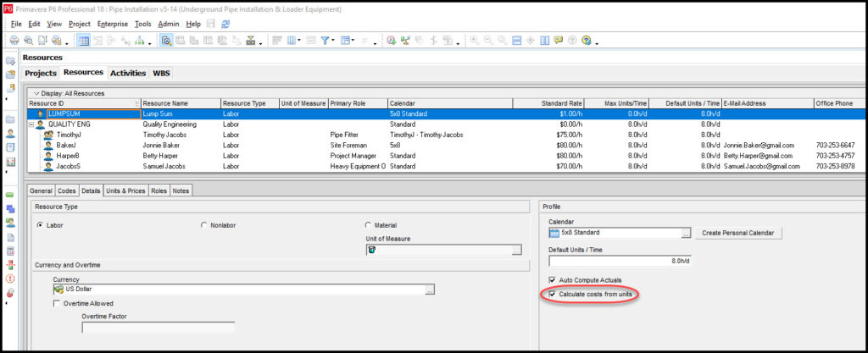Click the Help question mark toolbar icon
This screenshot has height=353, width=868.
pos(586,40)
